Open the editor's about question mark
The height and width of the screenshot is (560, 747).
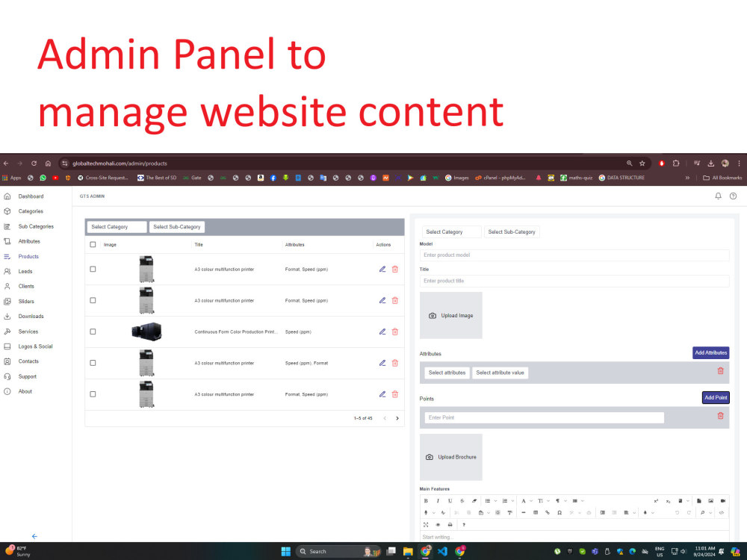464,524
